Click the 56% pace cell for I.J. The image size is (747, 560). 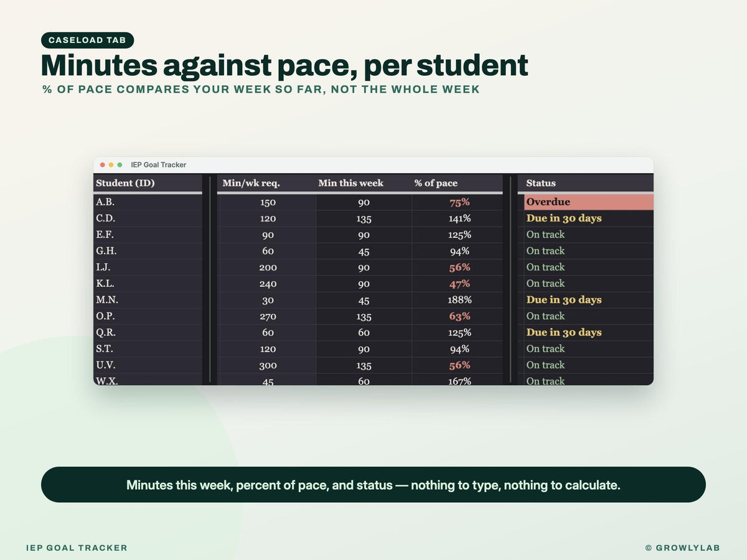point(457,267)
